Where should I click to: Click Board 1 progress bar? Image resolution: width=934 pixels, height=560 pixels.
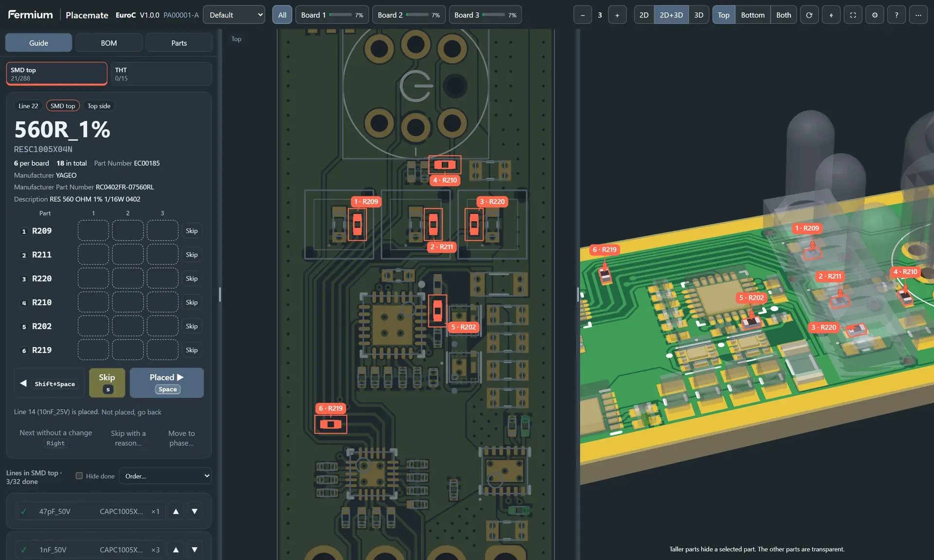coord(341,15)
